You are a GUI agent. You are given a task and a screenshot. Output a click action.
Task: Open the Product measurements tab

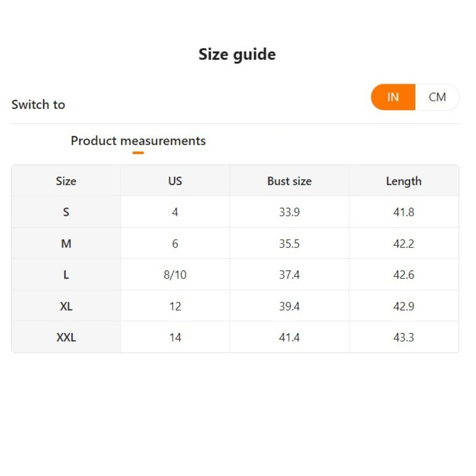click(138, 141)
